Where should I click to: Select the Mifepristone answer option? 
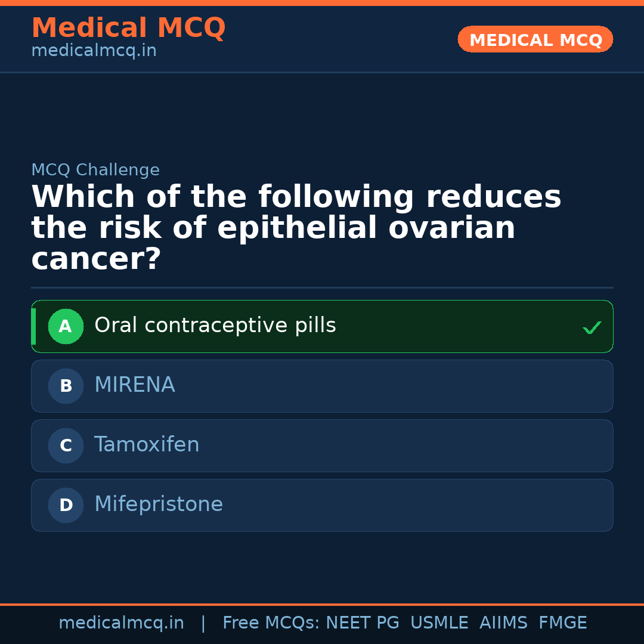159,504
